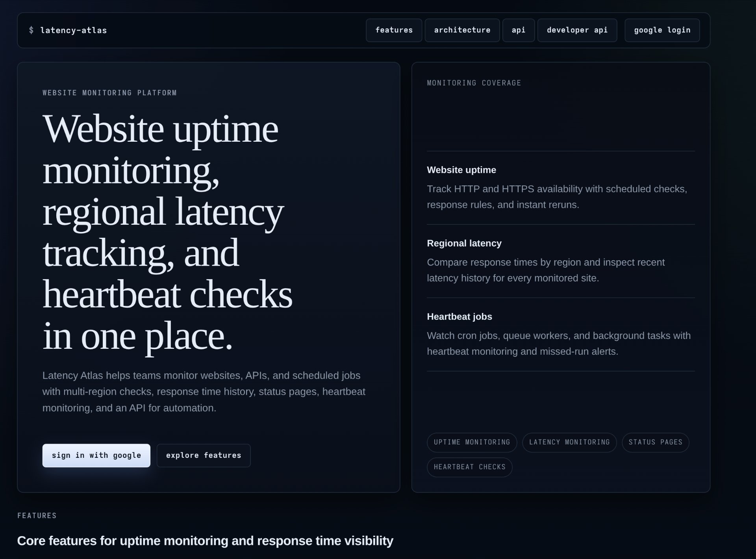Open the developer api nav item
This screenshot has height=559, width=756.
577,30
